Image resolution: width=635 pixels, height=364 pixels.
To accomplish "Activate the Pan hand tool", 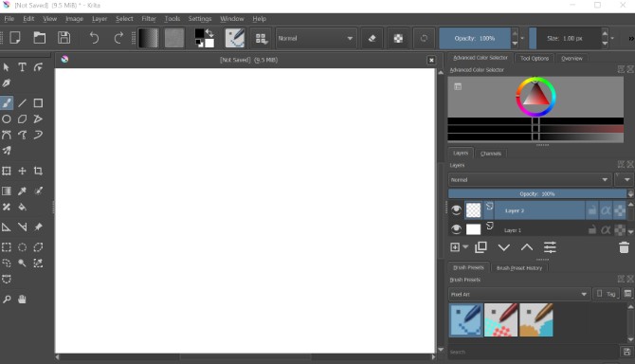I will click(x=23, y=300).
